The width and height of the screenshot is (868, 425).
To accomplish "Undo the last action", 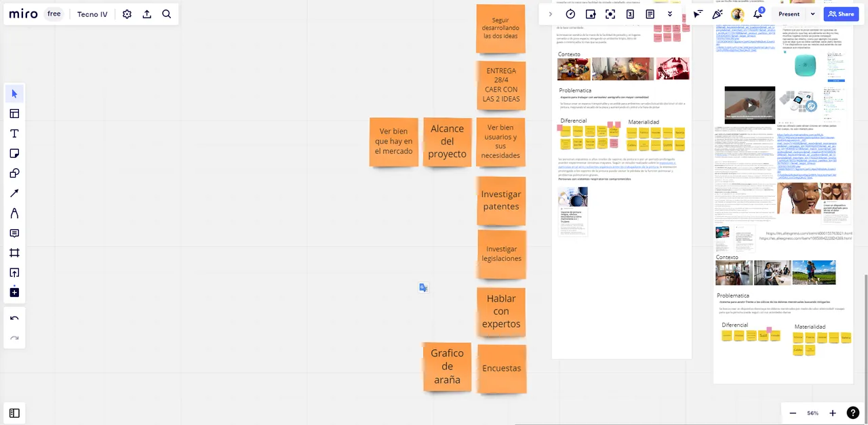I will [14, 319].
